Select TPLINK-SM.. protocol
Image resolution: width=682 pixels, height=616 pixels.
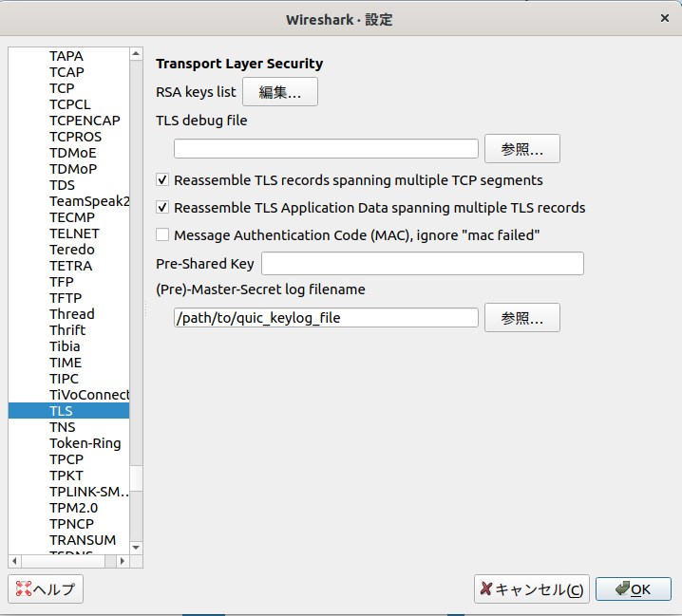[x=88, y=492]
